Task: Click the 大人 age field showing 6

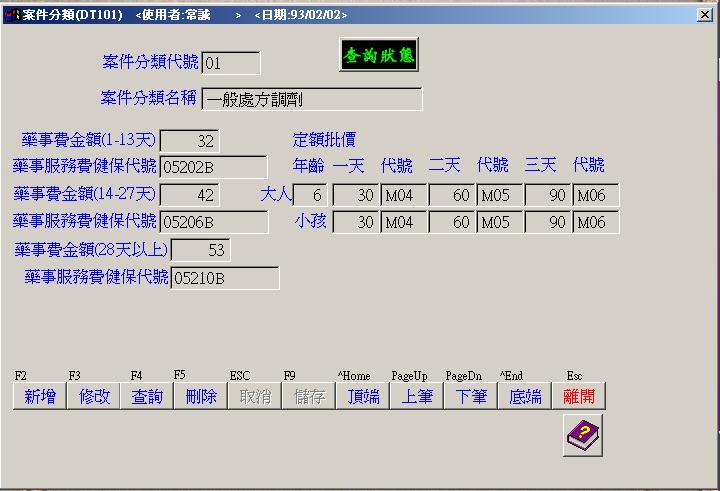Action: [309, 195]
